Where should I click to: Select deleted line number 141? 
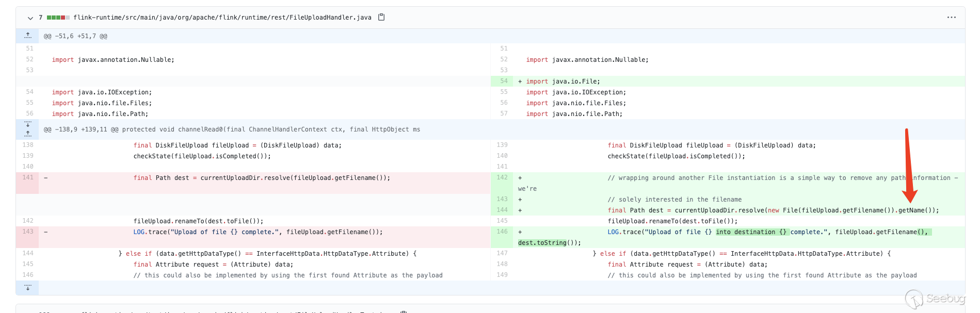[x=28, y=177]
